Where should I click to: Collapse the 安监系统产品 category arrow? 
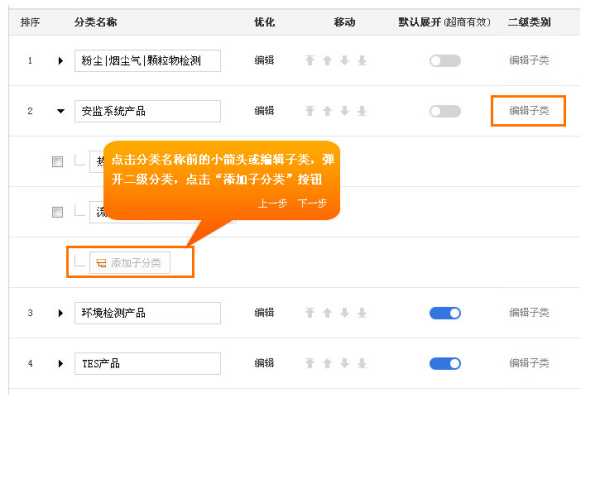(x=60, y=111)
